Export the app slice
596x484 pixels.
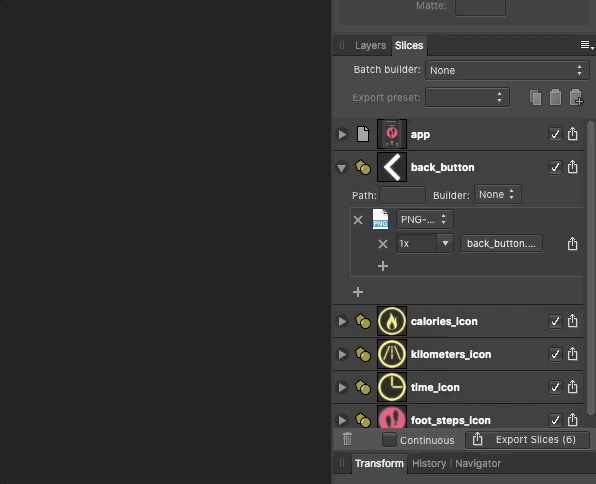(x=572, y=134)
